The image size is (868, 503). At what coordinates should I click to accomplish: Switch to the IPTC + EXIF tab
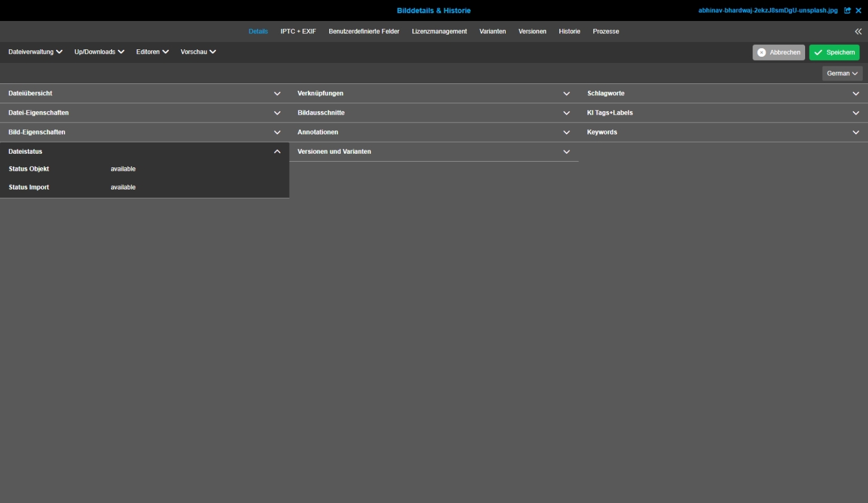tap(298, 31)
